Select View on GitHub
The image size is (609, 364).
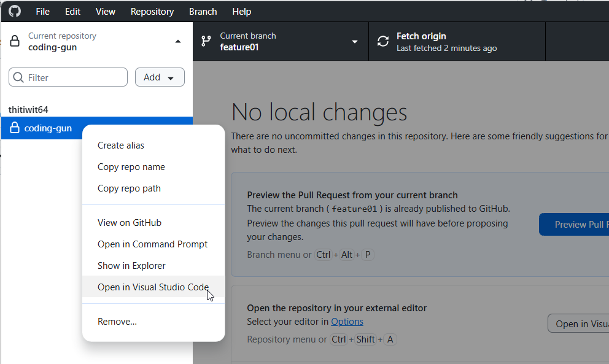pyautogui.click(x=153, y=223)
